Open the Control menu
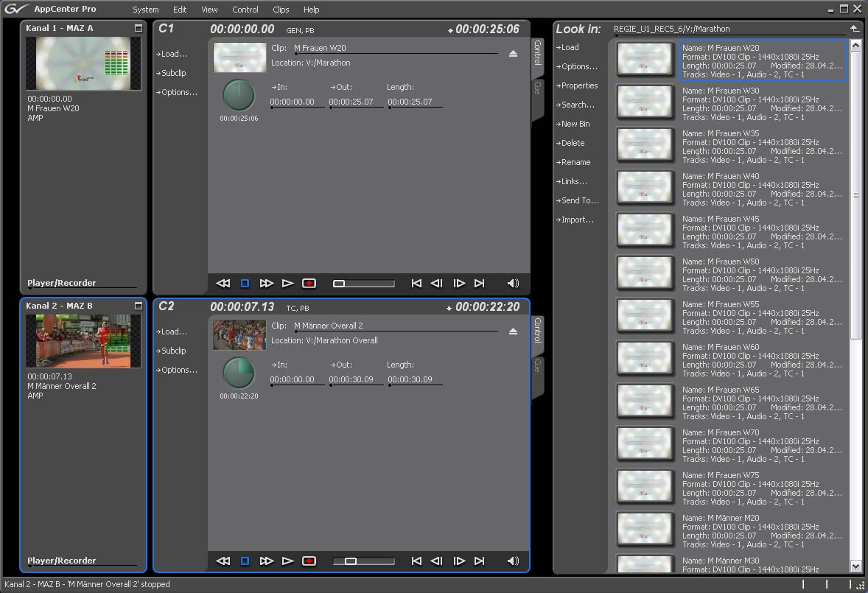 click(x=245, y=10)
